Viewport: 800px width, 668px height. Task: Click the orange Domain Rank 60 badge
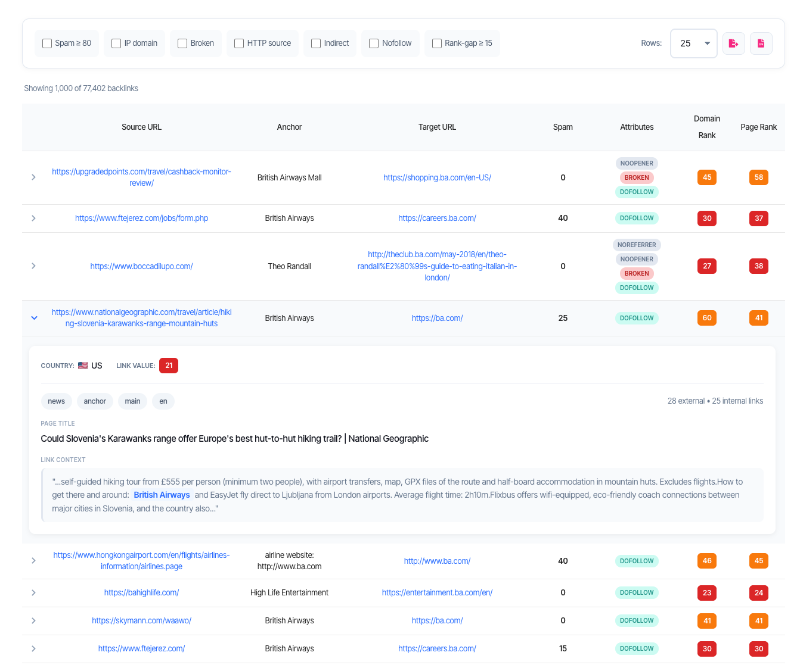[707, 318]
